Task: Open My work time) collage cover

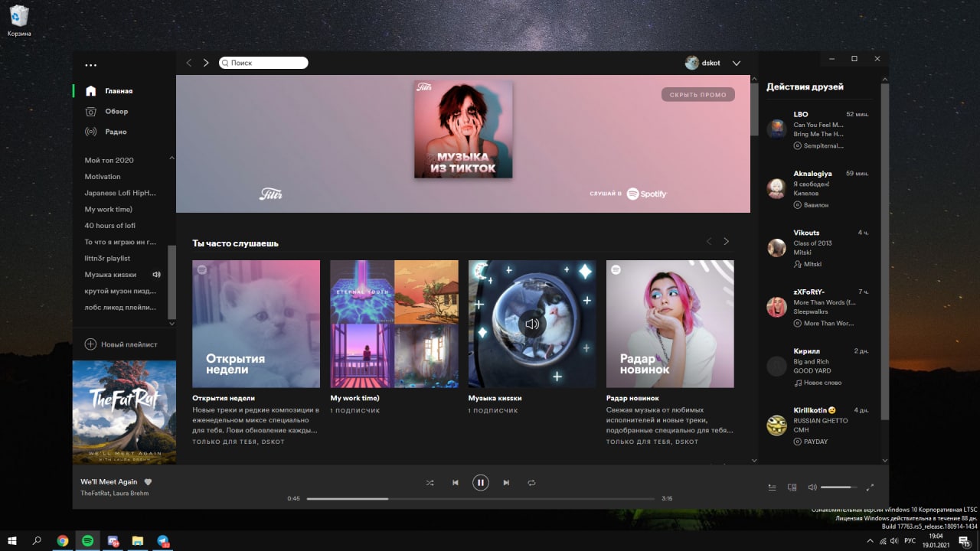Action: point(394,324)
